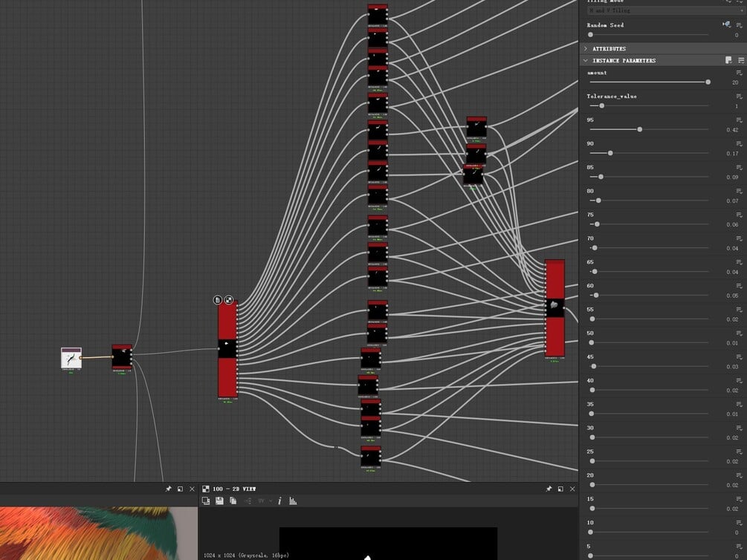Click the save icon in 2D View toolbar
The image size is (747, 560).
pos(219,501)
